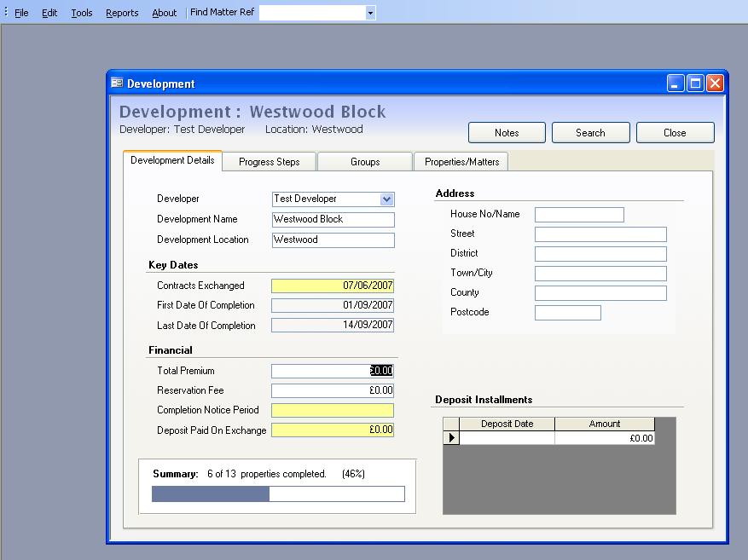Image resolution: width=748 pixels, height=560 pixels.
Task: Open the About menu
Action: (164, 12)
